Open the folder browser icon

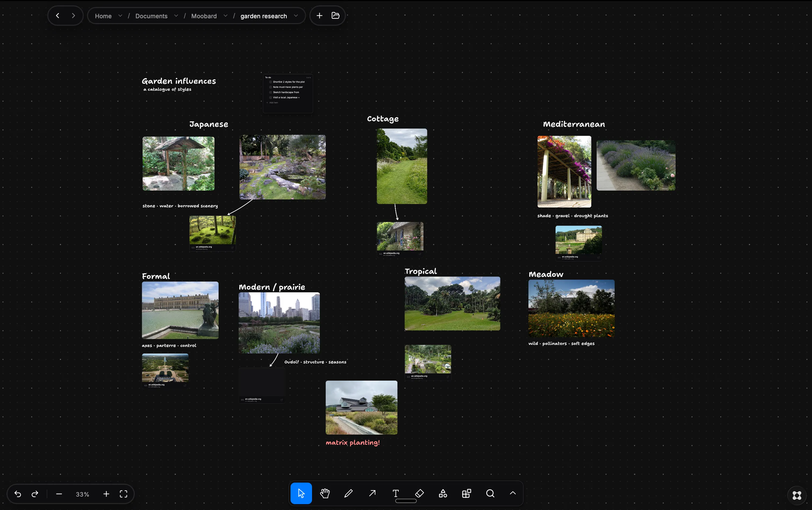[x=336, y=16]
